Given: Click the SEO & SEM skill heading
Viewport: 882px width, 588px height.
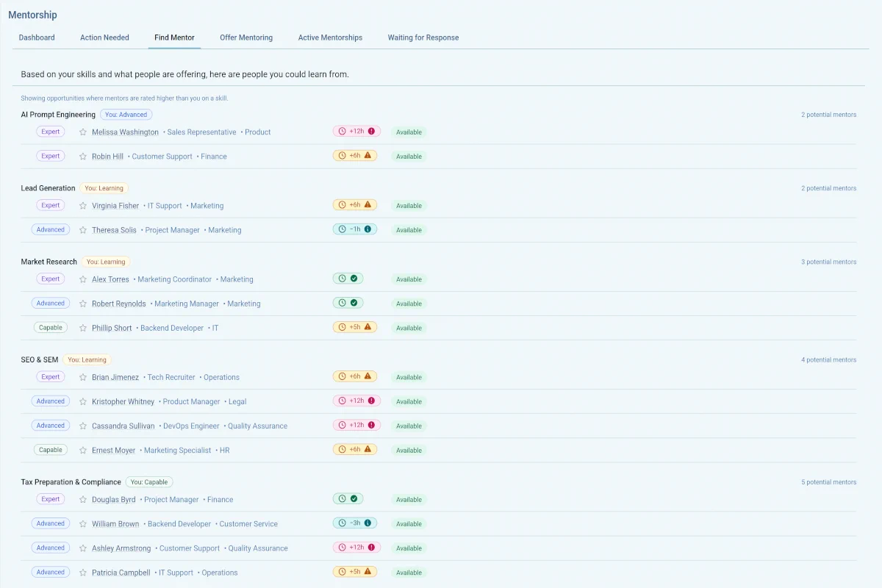Looking at the screenshot, I should tap(40, 359).
